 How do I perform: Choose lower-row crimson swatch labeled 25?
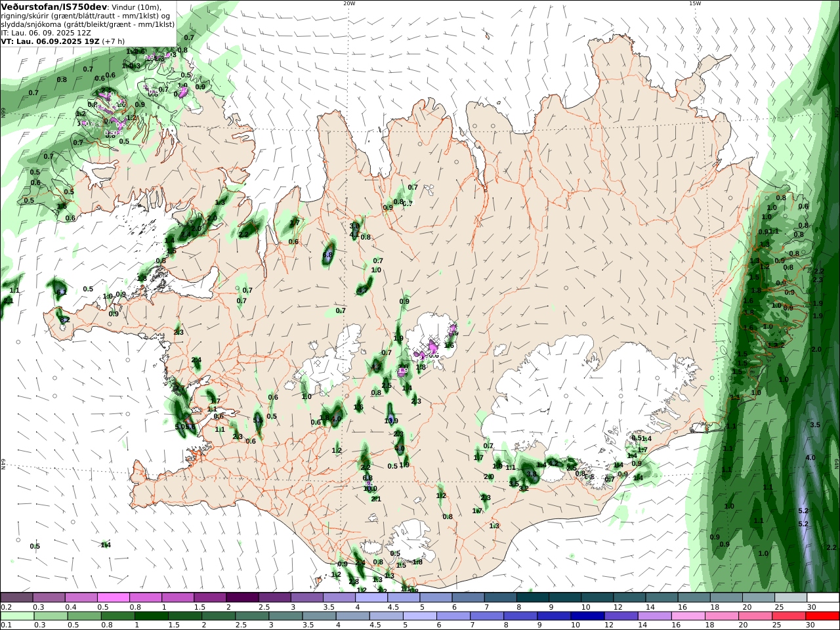coord(788,616)
